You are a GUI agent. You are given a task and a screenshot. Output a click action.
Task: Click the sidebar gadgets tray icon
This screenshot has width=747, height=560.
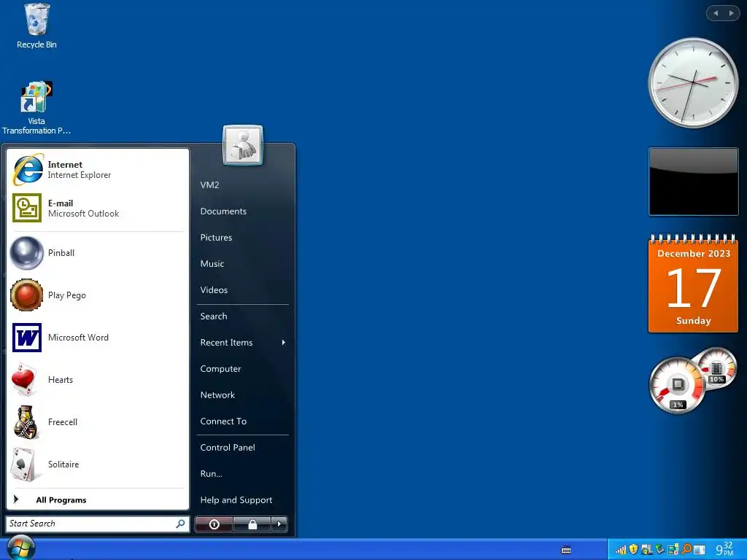pyautogui.click(x=673, y=550)
